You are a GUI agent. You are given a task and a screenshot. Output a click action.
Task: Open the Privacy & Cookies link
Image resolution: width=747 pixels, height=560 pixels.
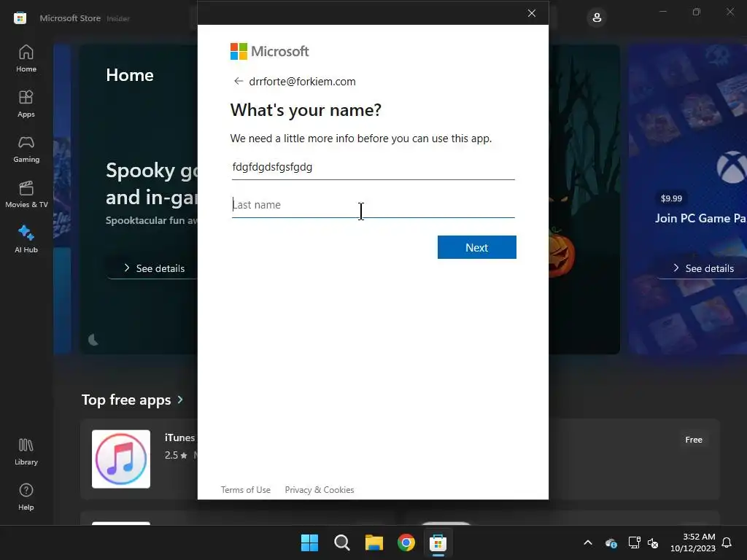click(320, 489)
